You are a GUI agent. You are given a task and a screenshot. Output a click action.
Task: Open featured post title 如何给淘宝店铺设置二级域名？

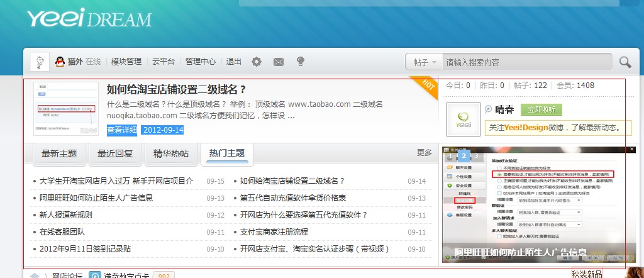(176, 89)
